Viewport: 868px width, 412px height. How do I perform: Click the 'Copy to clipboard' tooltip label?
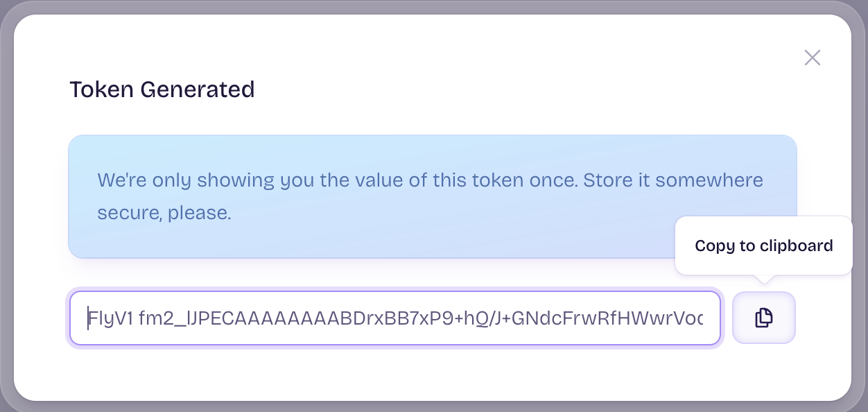pyautogui.click(x=764, y=246)
